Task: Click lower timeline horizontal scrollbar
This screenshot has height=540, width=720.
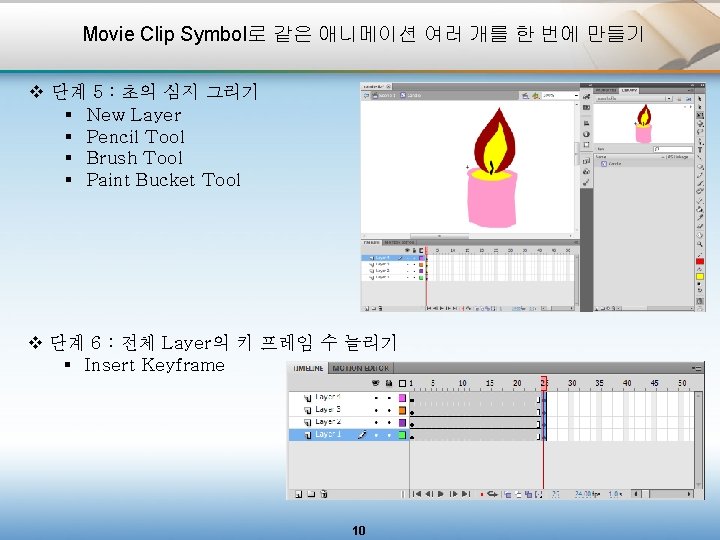Action: (661, 494)
